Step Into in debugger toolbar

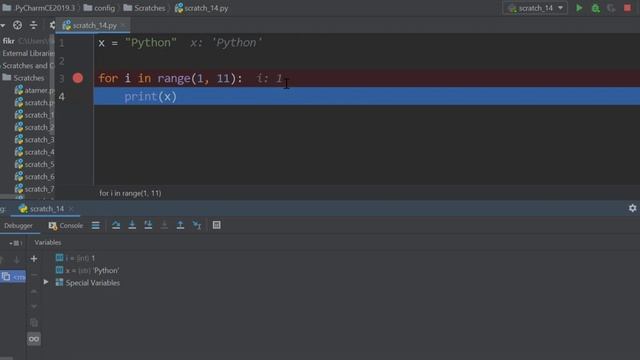[132, 225]
